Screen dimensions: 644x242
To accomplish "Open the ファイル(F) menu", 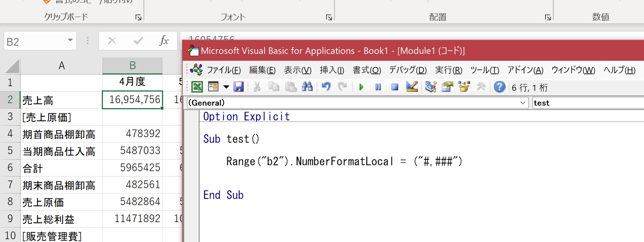I will point(224,70).
